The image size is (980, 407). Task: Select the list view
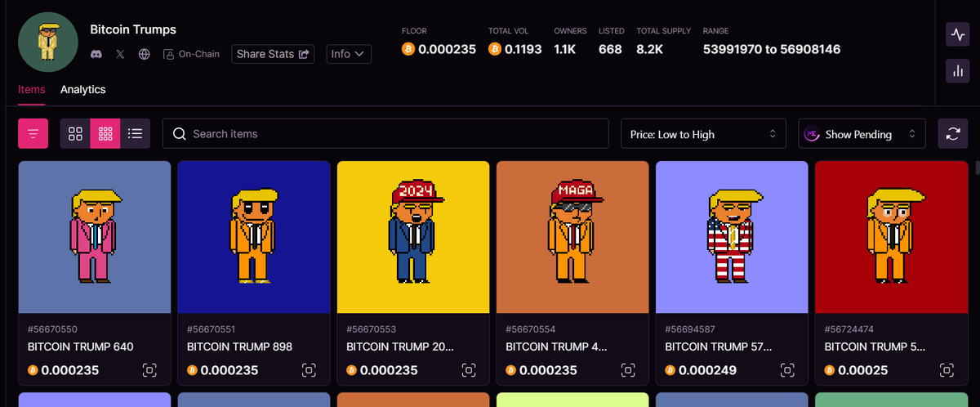click(136, 133)
